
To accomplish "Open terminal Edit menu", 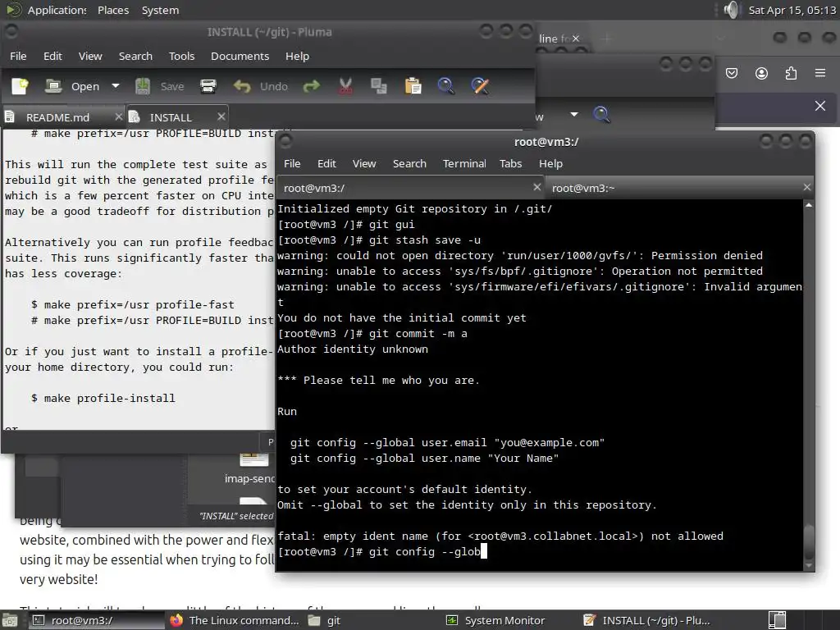I will tap(326, 164).
